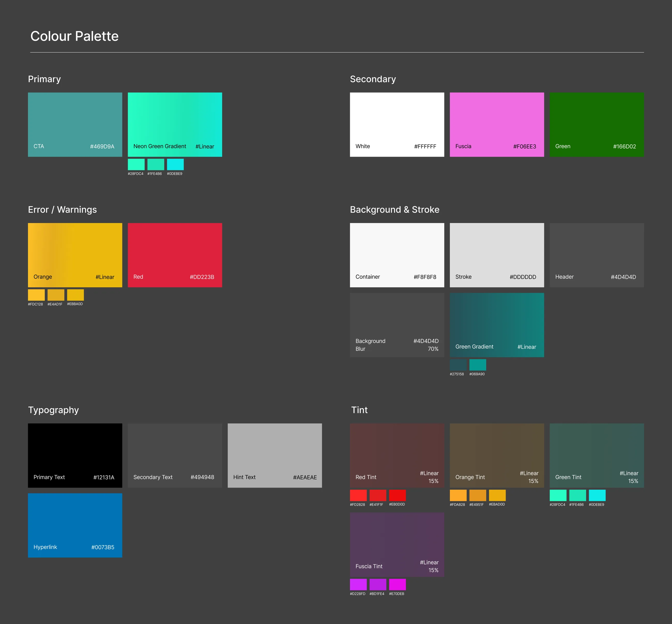
Task: Click the 'Primary' section heading
Action: (x=44, y=79)
